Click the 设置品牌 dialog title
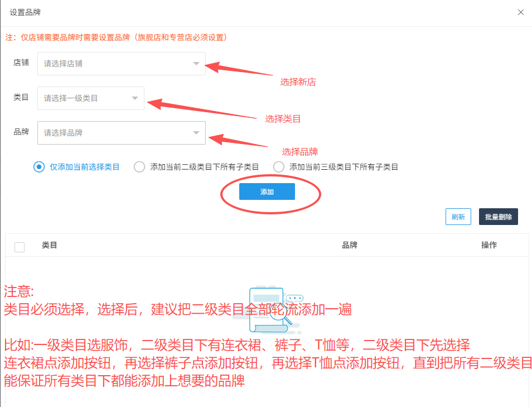The height and width of the screenshot is (407, 532). [x=25, y=12]
